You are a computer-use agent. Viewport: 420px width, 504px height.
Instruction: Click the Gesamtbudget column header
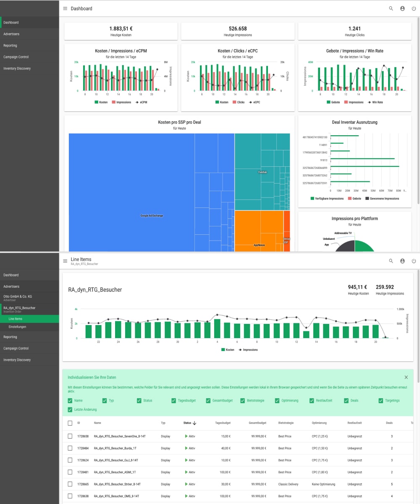[x=257, y=423]
